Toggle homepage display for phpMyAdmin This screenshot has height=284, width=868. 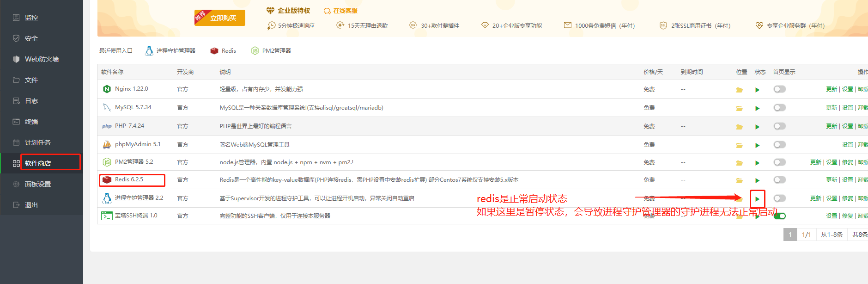[x=780, y=145]
